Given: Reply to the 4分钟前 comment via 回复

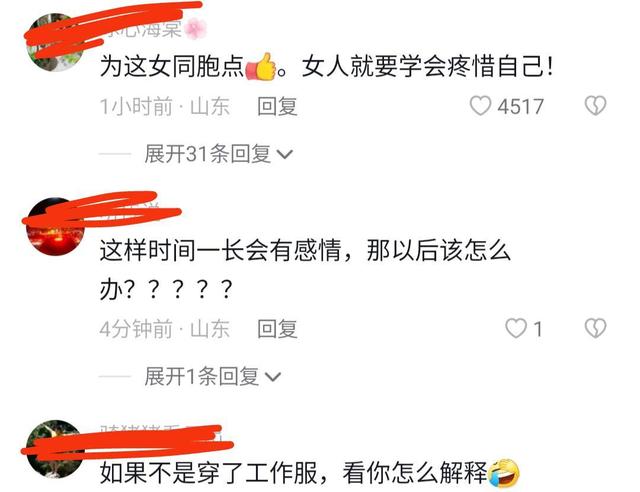Looking at the screenshot, I should (277, 329).
